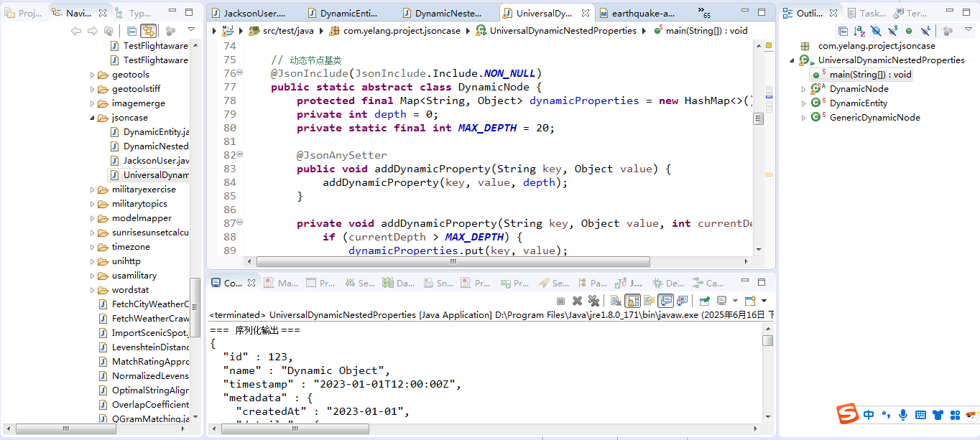Open the Open Console dropdown arrow
Viewport: 980px width, 440px height.
(763, 301)
